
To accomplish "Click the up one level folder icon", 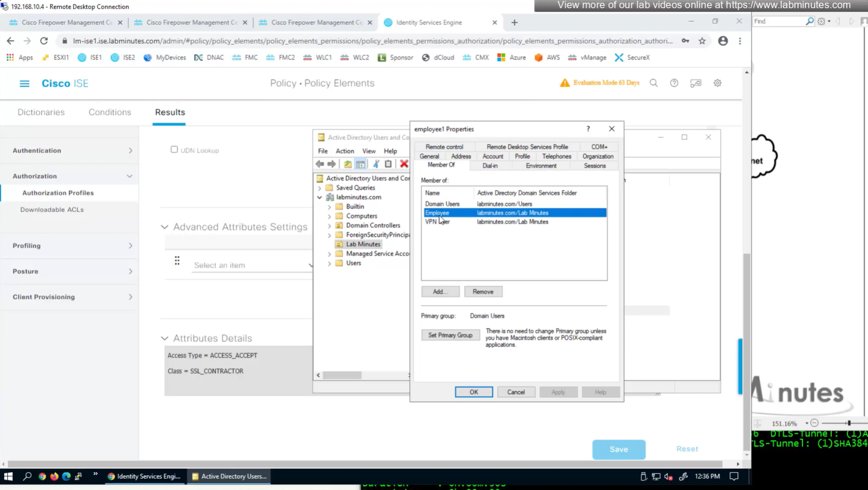I will [347, 164].
